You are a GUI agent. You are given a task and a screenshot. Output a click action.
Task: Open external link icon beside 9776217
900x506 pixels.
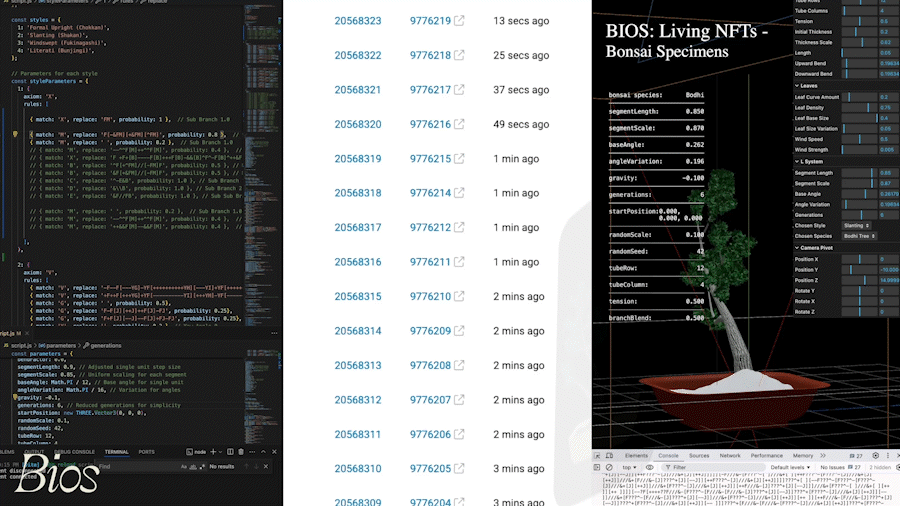pyautogui.click(x=459, y=89)
